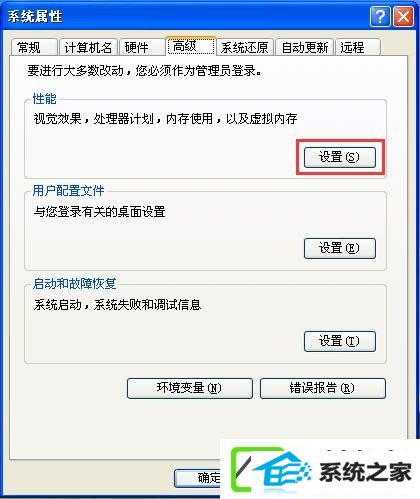Switch to the 常规 tab
Viewport: 420px width, 499px height.
pyautogui.click(x=34, y=47)
